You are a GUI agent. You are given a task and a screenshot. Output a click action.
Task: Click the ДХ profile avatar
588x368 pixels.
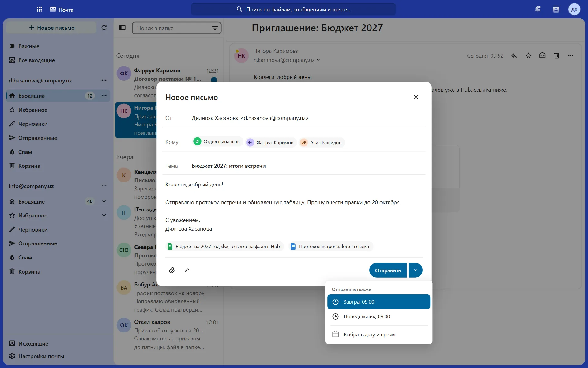(x=574, y=9)
